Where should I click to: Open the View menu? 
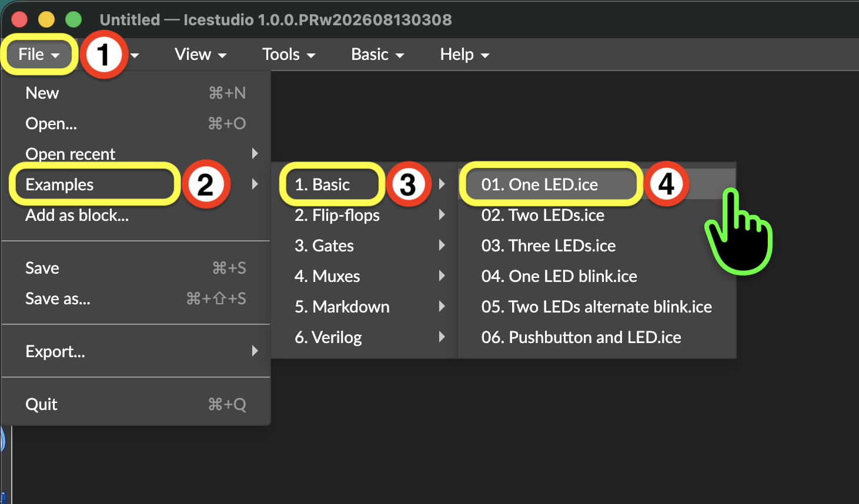click(200, 55)
